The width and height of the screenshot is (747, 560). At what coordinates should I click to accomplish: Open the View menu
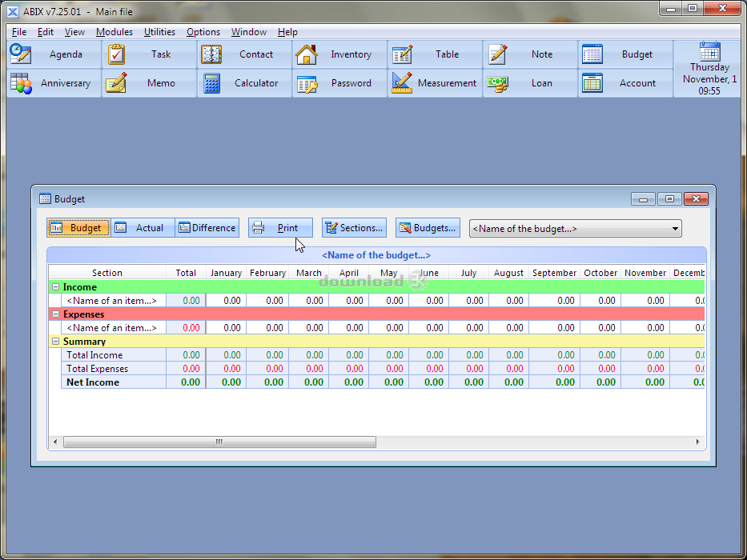click(x=74, y=32)
